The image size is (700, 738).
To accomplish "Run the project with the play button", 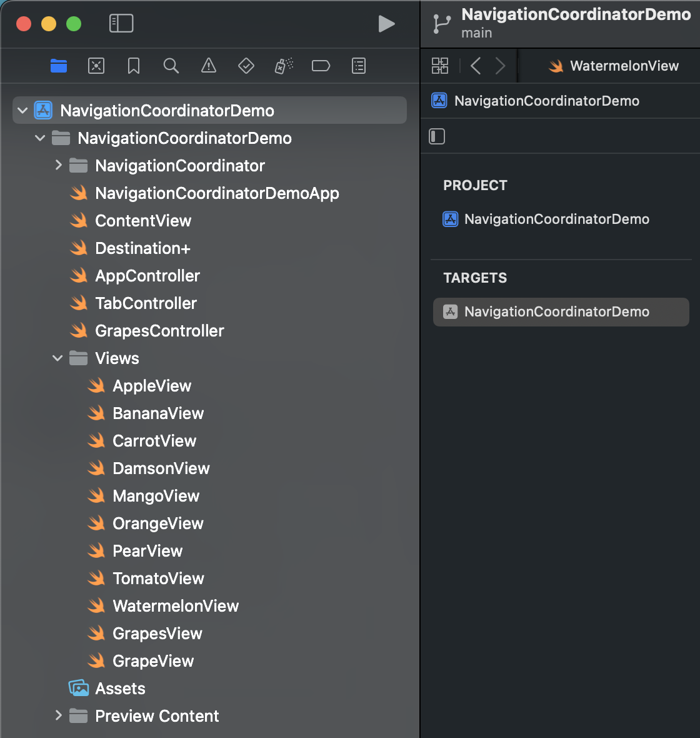I will (387, 24).
